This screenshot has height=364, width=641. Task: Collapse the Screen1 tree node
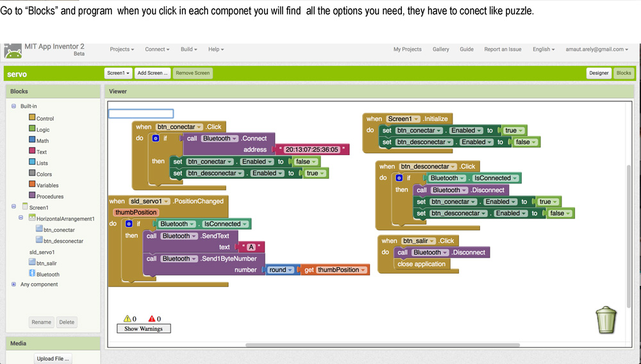[x=13, y=206]
